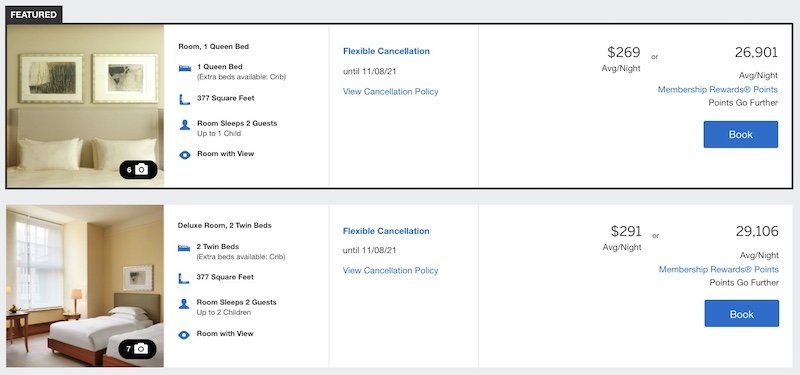Open Membership Rewards Points link for 29,106
Viewport: 800px width, 375px height.
718,269
